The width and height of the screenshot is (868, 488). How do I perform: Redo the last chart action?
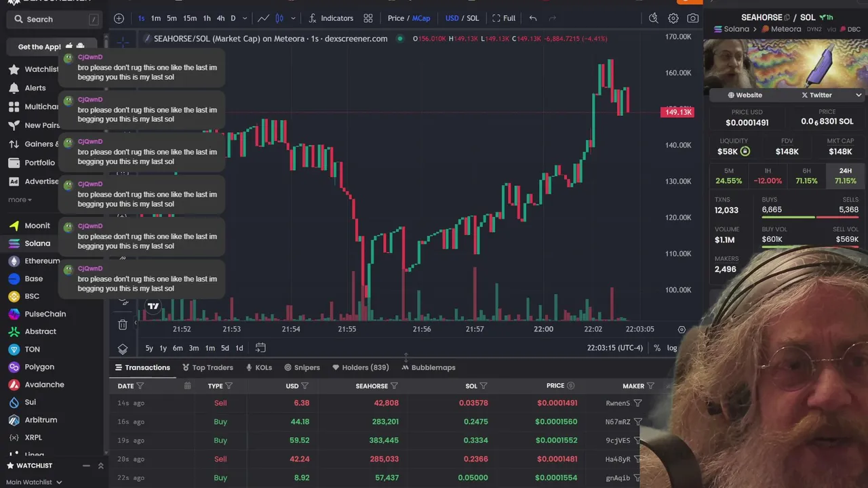[552, 18]
